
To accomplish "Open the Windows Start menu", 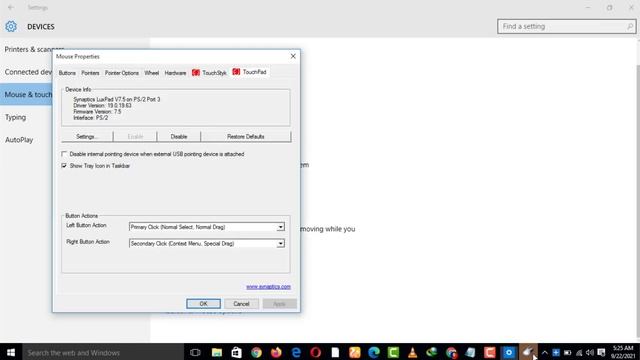I will tap(11, 352).
